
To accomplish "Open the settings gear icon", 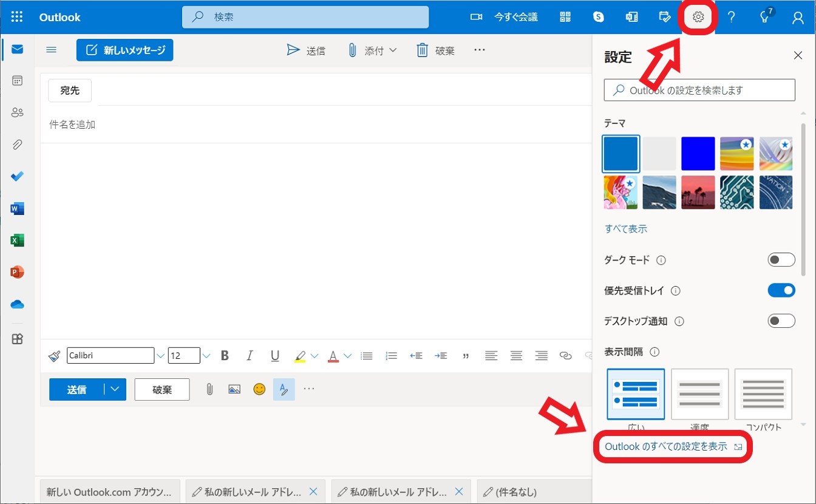I will pyautogui.click(x=698, y=17).
